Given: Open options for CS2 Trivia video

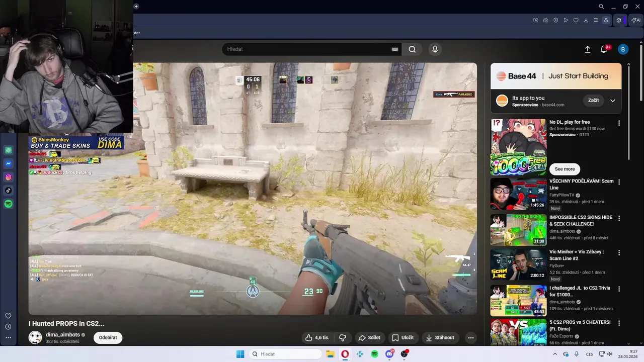Looking at the screenshot, I should tap(619, 289).
